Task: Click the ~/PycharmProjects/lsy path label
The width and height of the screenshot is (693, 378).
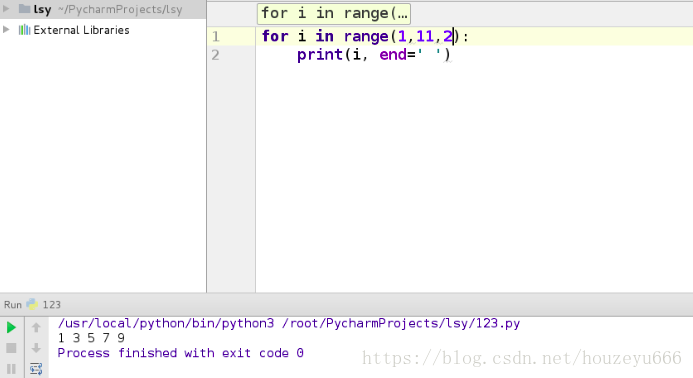Action: (x=120, y=10)
